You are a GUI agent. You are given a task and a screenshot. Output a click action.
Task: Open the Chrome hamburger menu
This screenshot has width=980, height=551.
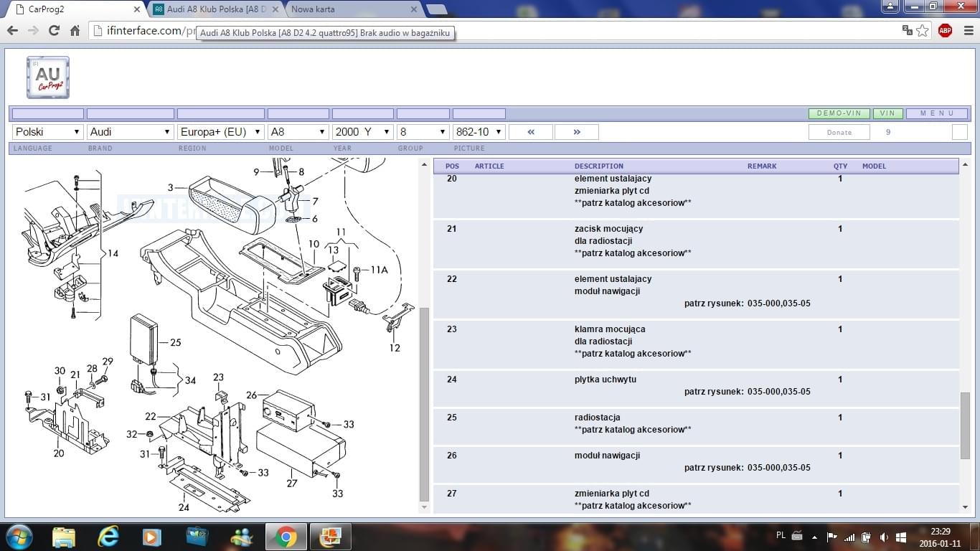click(967, 30)
